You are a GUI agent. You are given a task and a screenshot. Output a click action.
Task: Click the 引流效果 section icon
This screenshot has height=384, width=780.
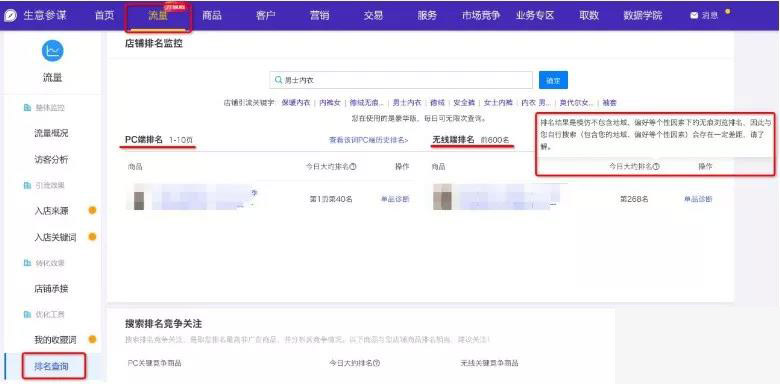click(27, 186)
